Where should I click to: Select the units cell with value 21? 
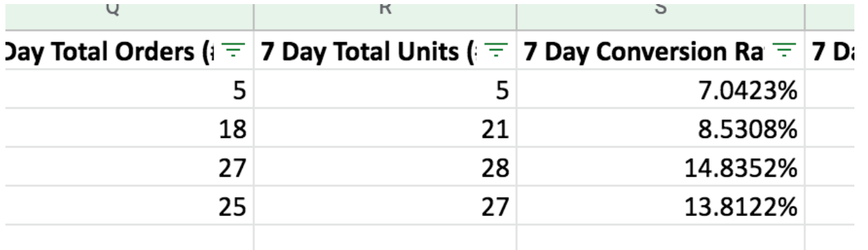(x=385, y=128)
